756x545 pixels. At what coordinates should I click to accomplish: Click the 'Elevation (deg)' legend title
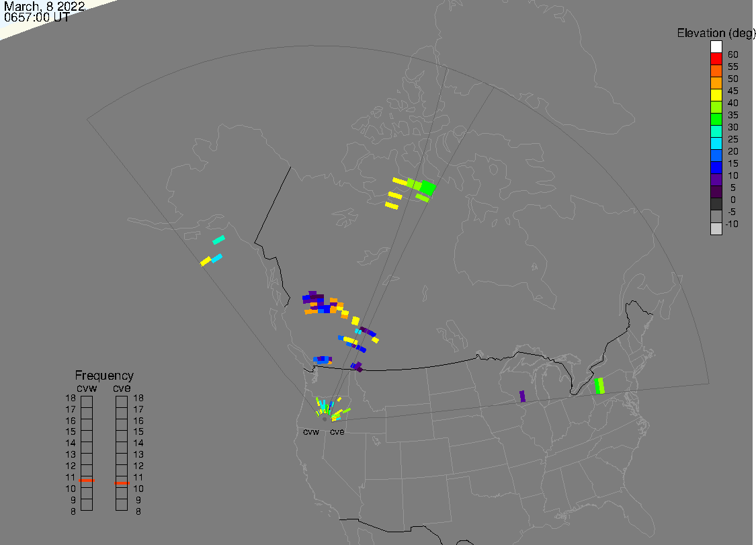click(x=716, y=33)
